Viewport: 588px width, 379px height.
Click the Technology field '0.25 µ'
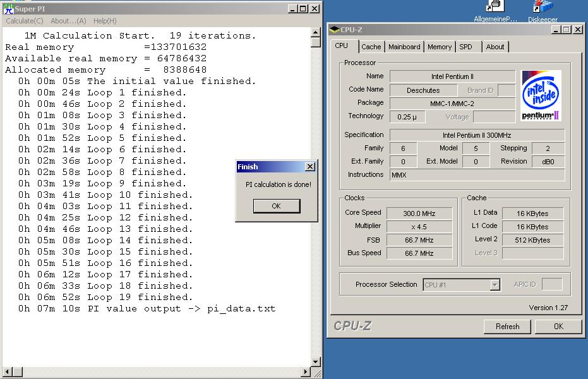coord(407,117)
